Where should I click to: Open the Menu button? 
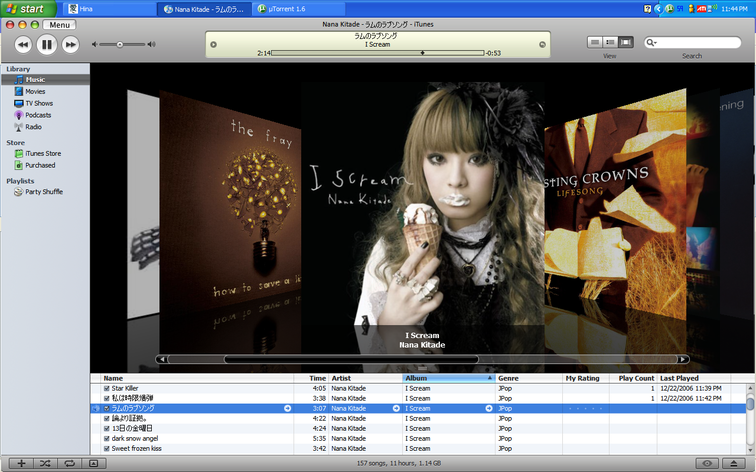[59, 25]
